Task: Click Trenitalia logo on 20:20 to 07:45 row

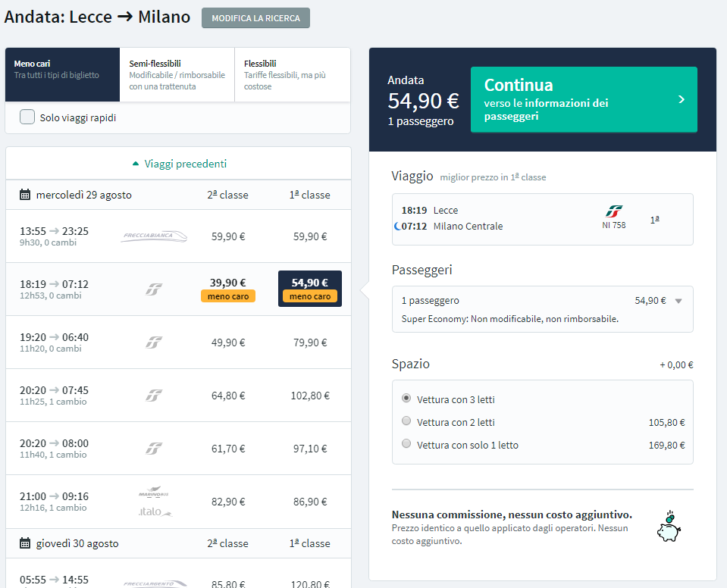Action: pos(154,396)
